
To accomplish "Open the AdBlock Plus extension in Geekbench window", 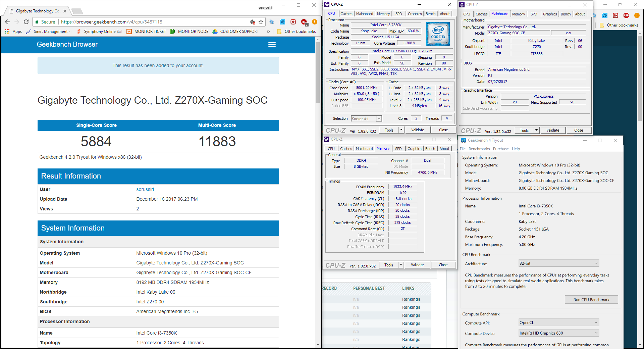I will pyautogui.click(x=304, y=22).
